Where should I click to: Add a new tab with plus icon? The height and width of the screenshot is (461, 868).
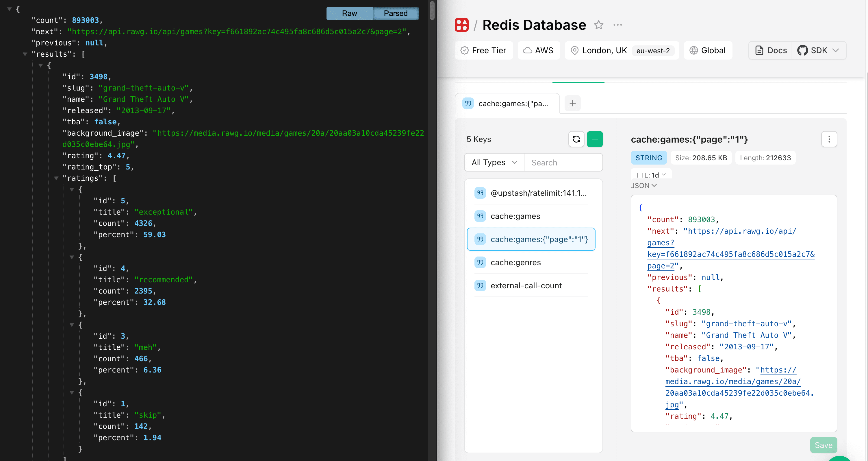(572, 103)
